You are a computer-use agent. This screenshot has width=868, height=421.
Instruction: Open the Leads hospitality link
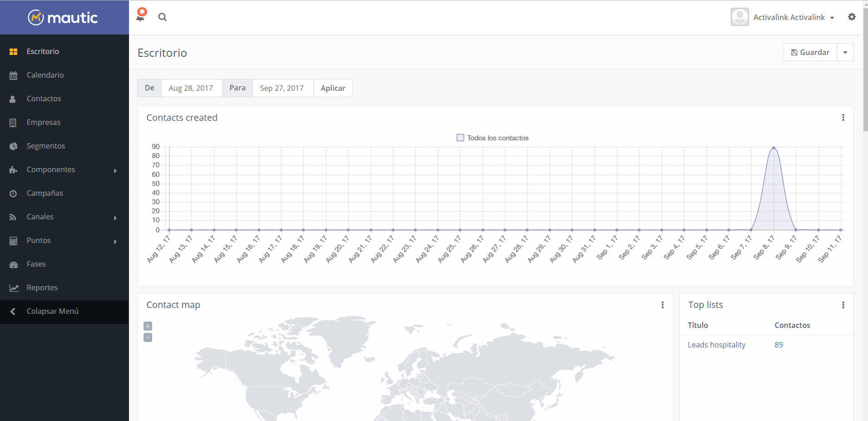click(716, 345)
